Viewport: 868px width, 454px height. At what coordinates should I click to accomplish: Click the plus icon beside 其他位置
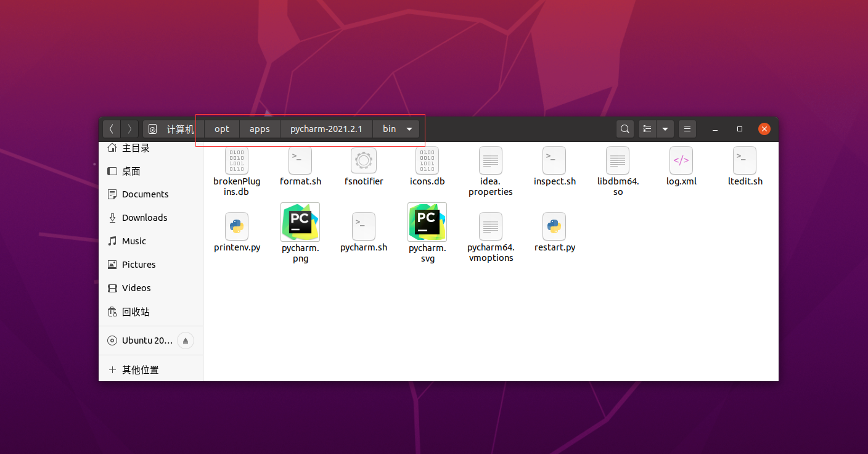[x=112, y=370]
